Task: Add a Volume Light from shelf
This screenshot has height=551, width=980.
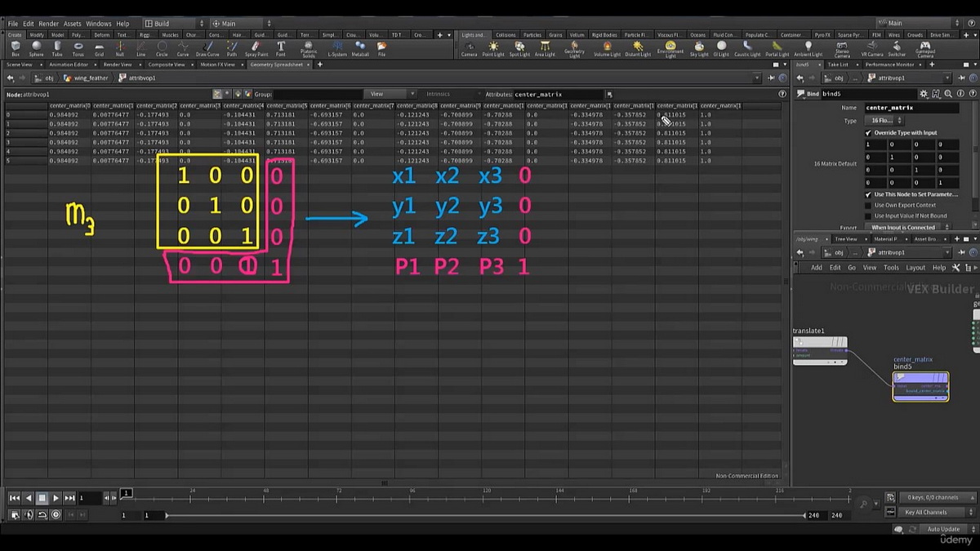Action: tap(607, 49)
